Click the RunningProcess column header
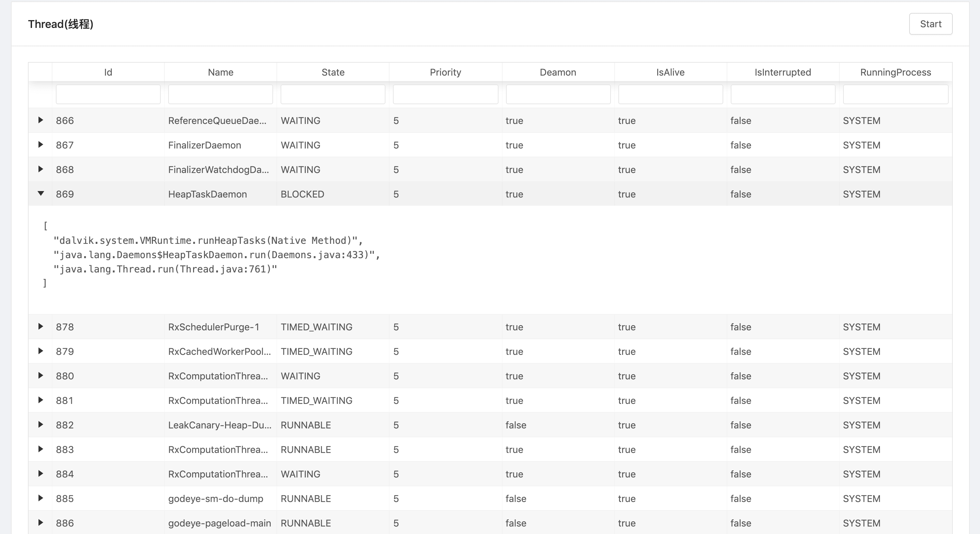Image resolution: width=980 pixels, height=534 pixels. click(x=896, y=72)
